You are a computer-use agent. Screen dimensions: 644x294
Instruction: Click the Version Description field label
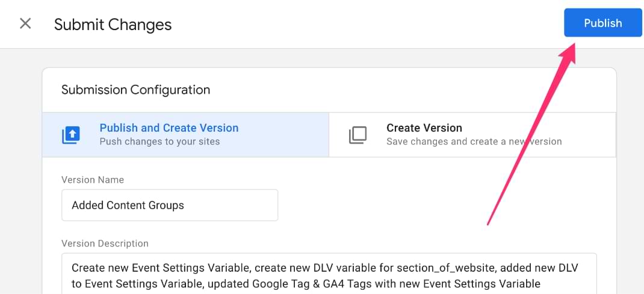[105, 243]
